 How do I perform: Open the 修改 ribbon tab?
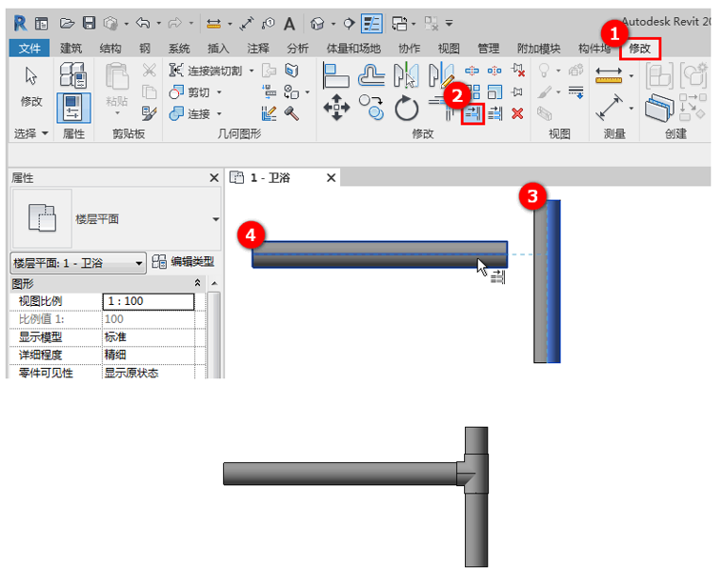tap(639, 48)
